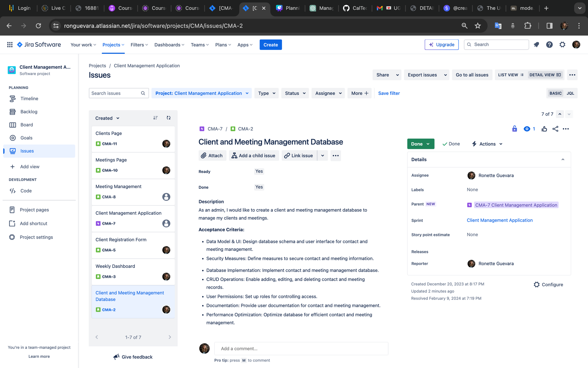The image size is (588, 368).
Task: Click the Save filter link
Action: coord(389,93)
